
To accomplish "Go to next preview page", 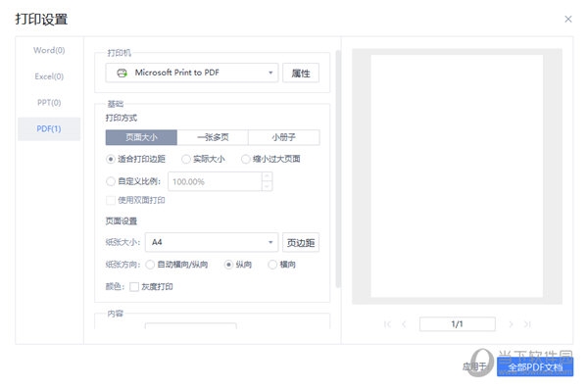I will click(x=511, y=324).
